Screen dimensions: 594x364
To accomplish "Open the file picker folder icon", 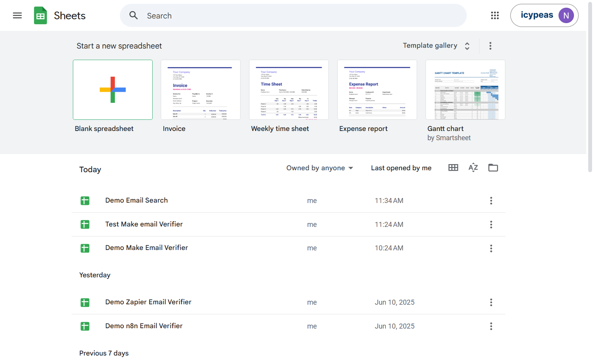I will [x=493, y=168].
